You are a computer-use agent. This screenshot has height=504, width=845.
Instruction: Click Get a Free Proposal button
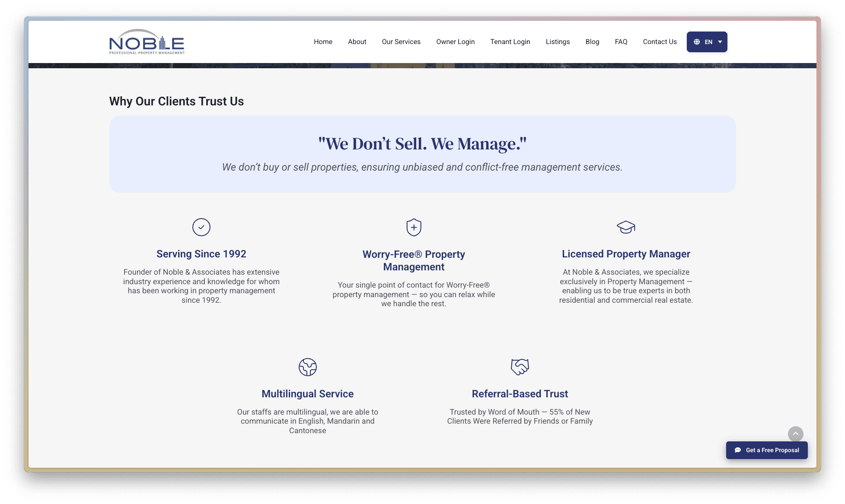772,450
